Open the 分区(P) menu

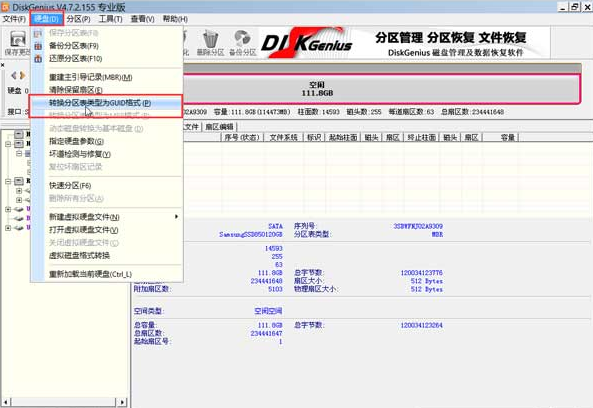(78, 19)
